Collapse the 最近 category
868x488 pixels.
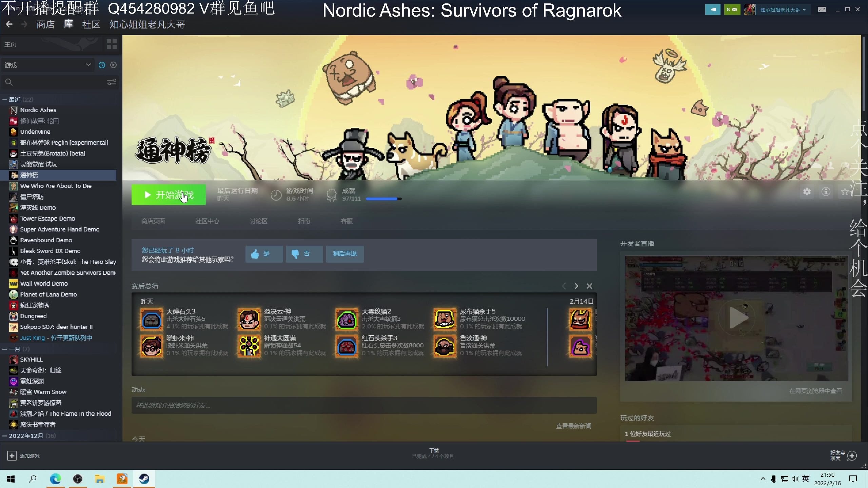[5, 100]
